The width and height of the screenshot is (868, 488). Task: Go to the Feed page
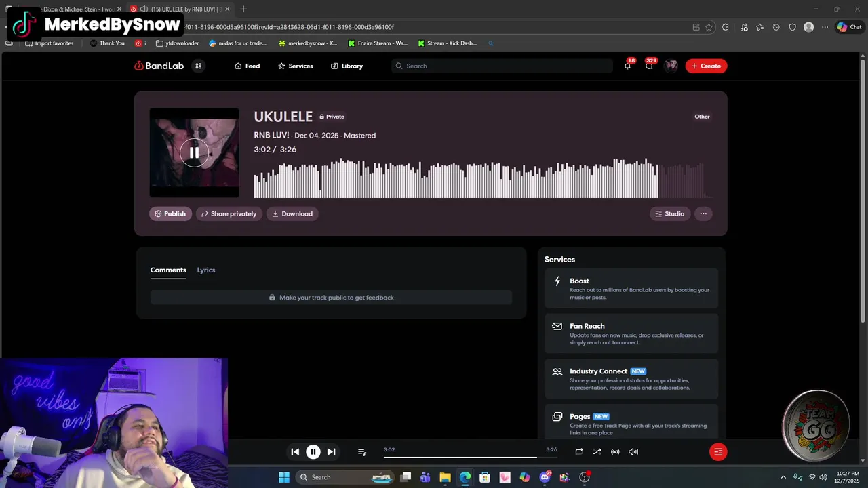tap(247, 66)
